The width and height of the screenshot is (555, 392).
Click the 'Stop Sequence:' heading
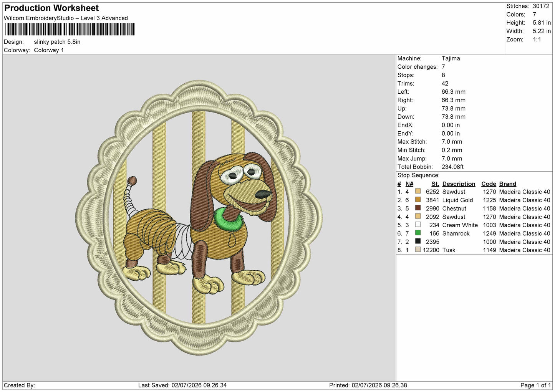click(x=418, y=175)
